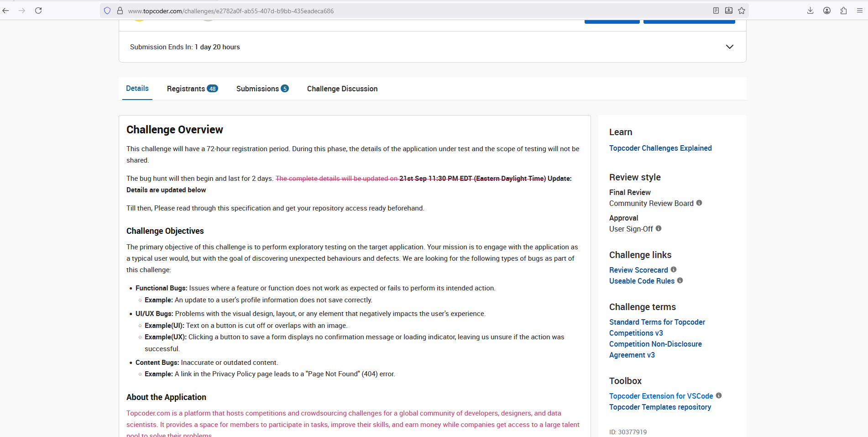The width and height of the screenshot is (868, 437).
Task: Click the site padlock security icon
Action: [120, 11]
